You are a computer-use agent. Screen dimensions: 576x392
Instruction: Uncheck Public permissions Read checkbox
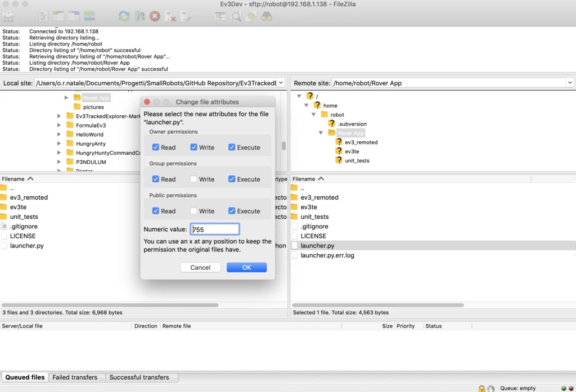click(156, 211)
